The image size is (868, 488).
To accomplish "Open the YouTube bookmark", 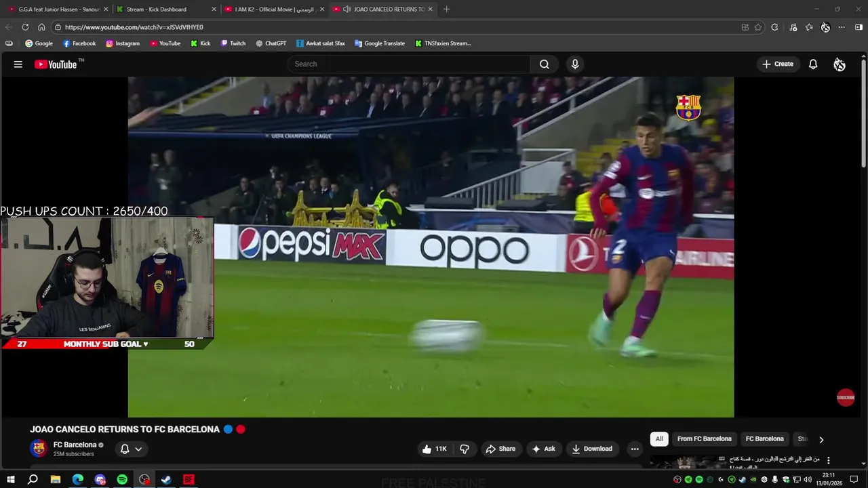I will pyautogui.click(x=165, y=43).
